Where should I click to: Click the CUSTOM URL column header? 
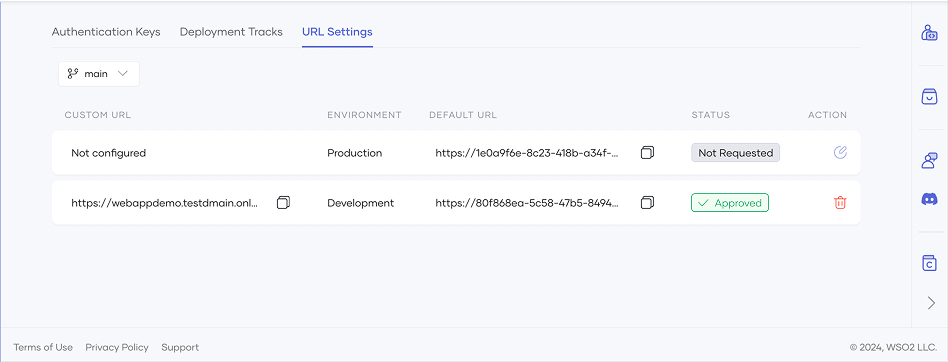(98, 115)
